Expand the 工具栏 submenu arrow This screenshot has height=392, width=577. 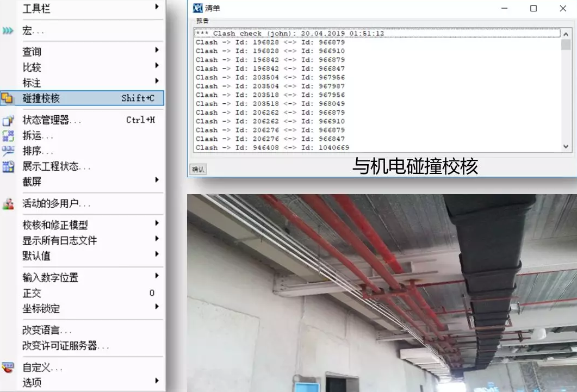(157, 6)
